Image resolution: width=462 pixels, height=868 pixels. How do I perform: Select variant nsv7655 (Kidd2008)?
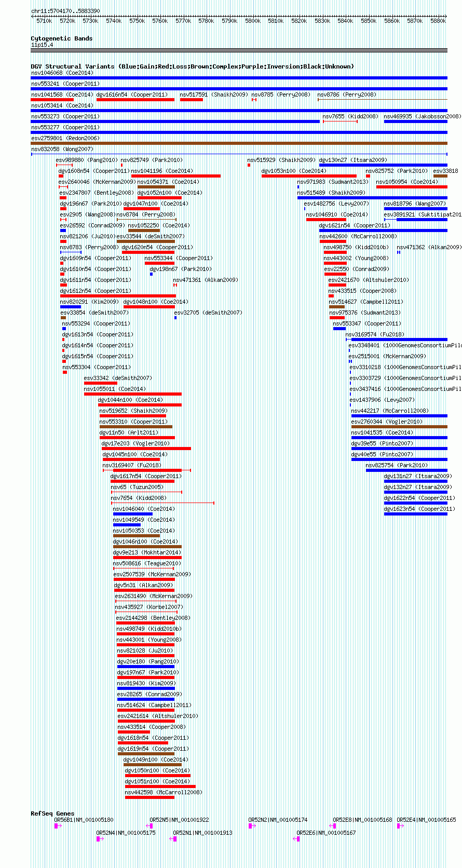coord(350,116)
